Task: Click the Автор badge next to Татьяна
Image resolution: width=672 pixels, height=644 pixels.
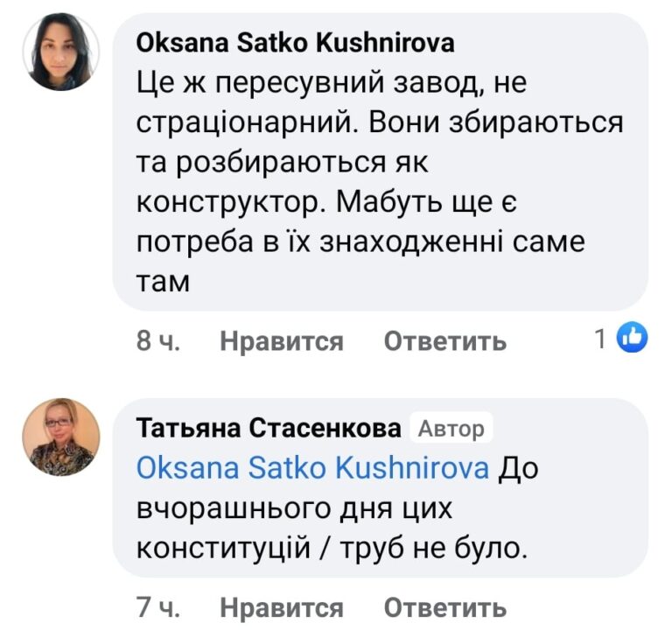Action: point(451,428)
